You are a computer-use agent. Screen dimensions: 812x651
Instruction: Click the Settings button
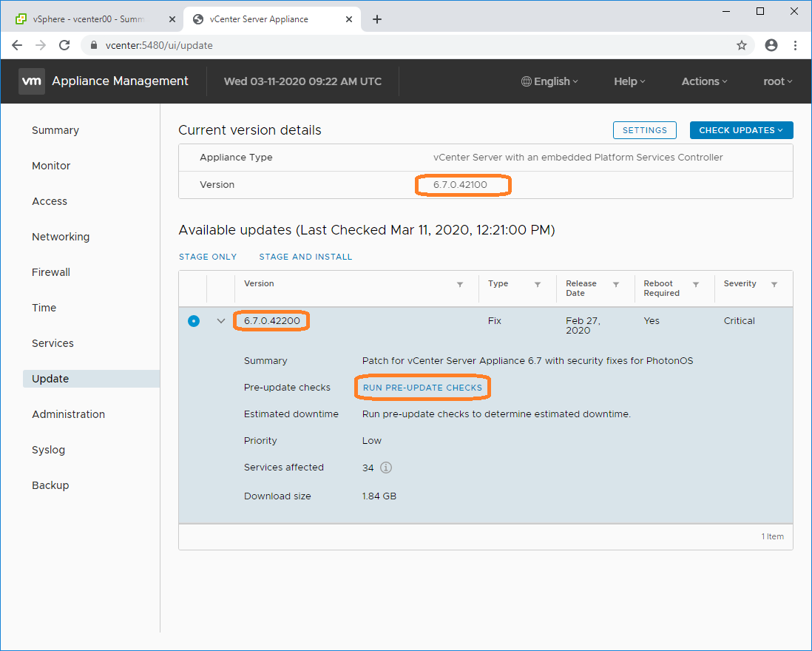(x=645, y=130)
